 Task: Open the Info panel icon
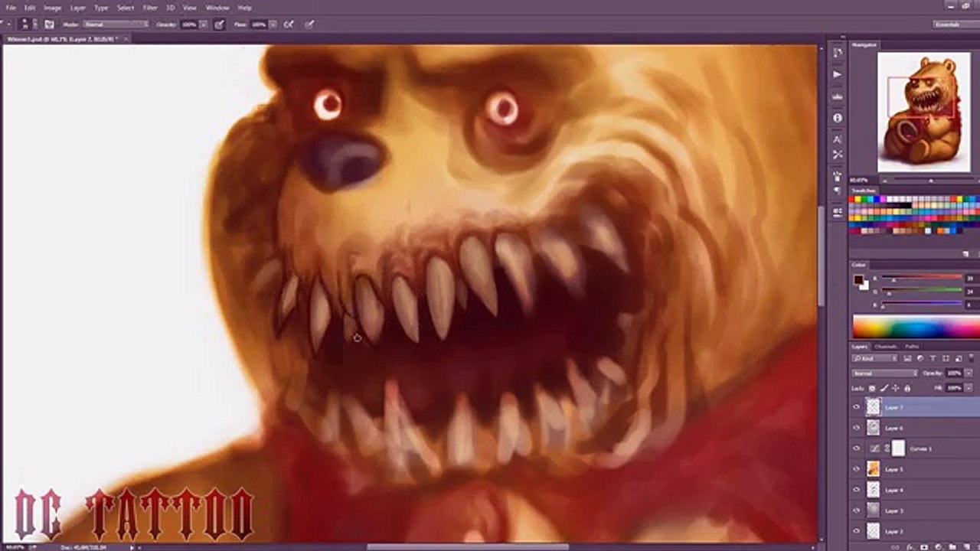tap(837, 118)
